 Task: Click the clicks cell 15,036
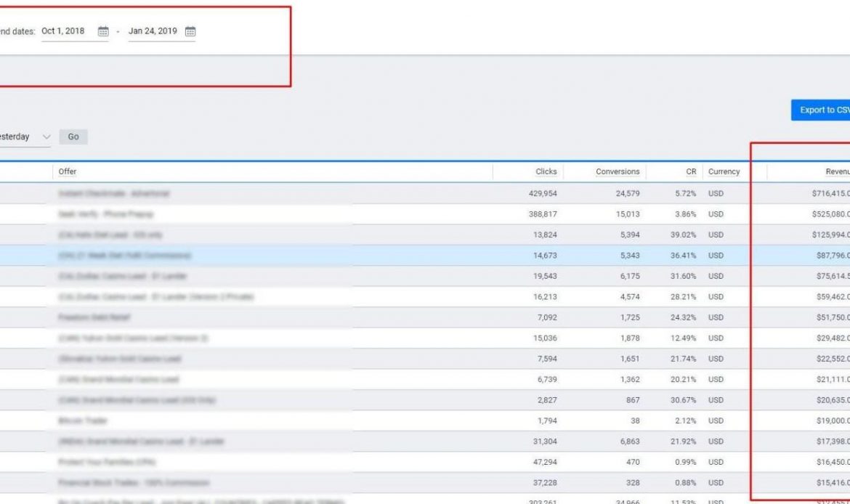[x=545, y=338]
